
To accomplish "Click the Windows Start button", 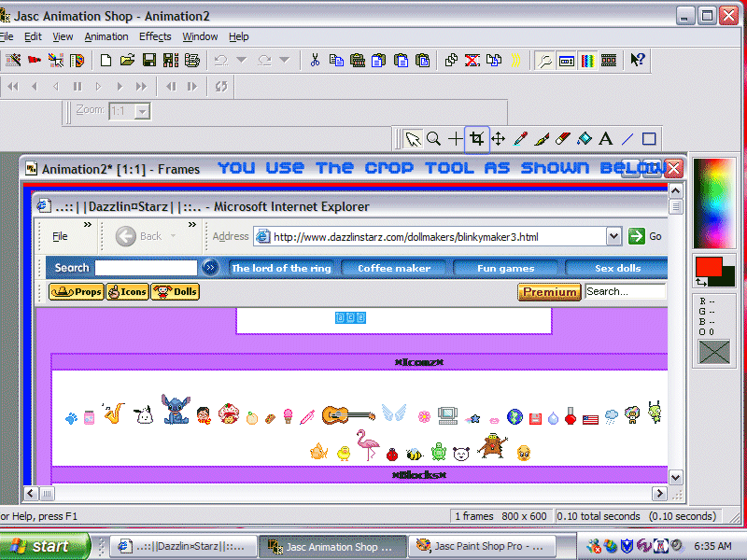I will tap(44, 546).
